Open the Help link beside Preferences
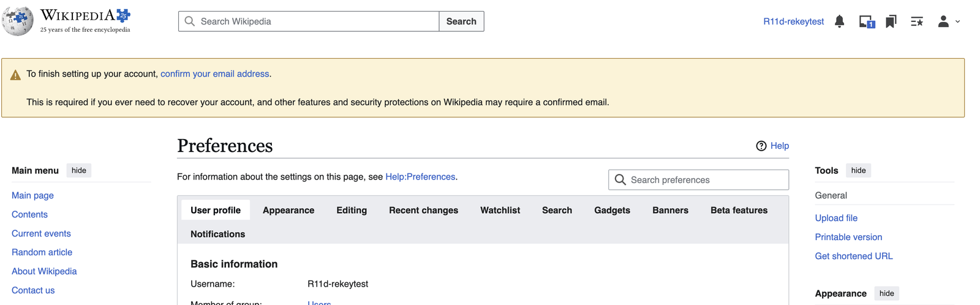Viewport: 980px width, 305px height. tap(780, 146)
